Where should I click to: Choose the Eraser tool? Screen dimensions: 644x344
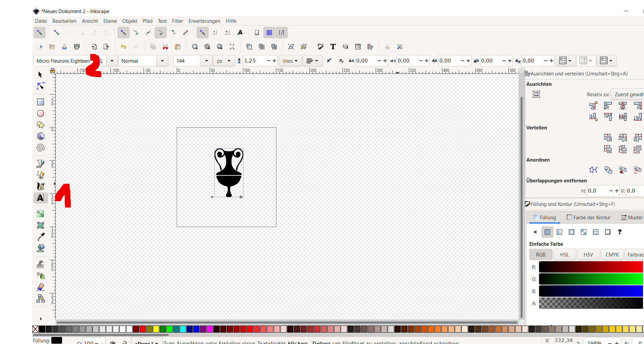(41, 287)
